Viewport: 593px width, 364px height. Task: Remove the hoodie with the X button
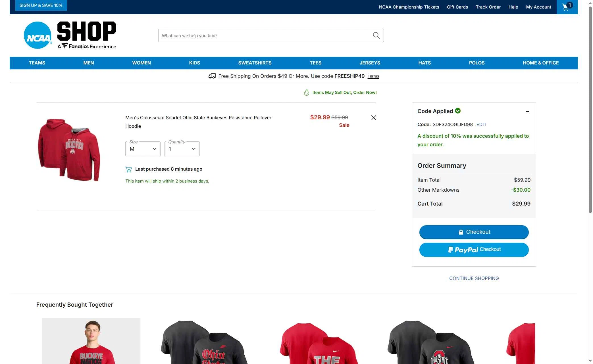coord(373,118)
